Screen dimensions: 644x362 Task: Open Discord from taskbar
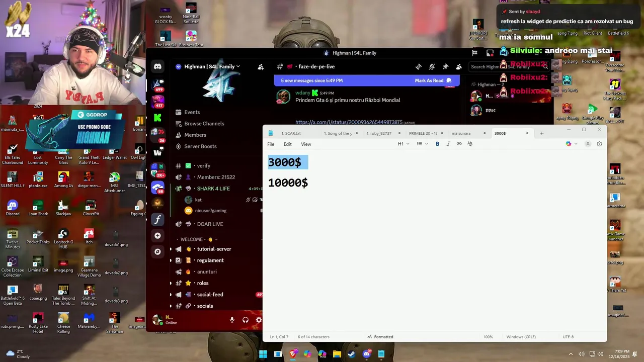367,354
